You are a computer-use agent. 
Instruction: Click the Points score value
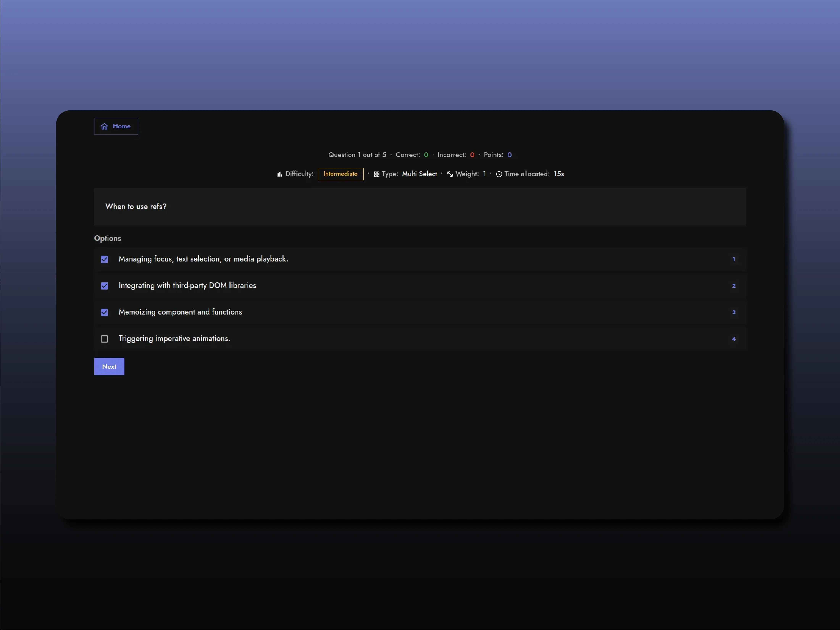pos(509,155)
